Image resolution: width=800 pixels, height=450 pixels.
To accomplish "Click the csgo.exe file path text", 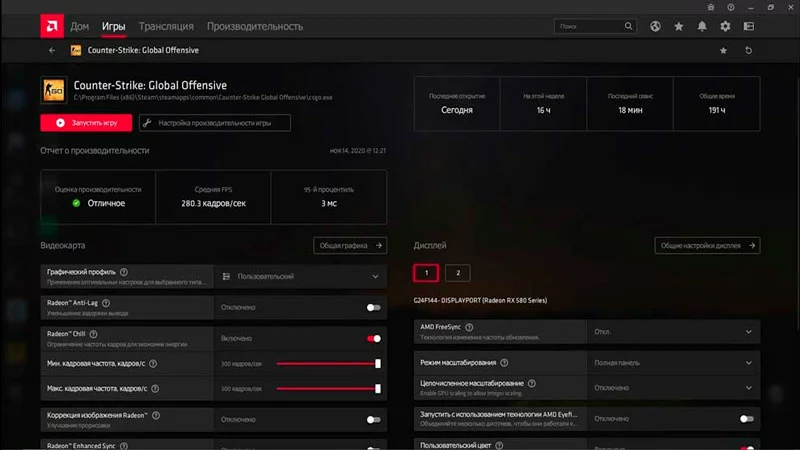I will (x=203, y=97).
